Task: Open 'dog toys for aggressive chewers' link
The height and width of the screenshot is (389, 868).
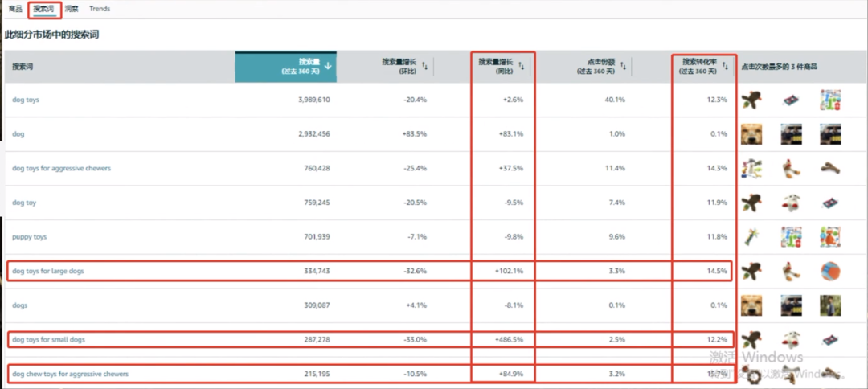Action: click(61, 168)
